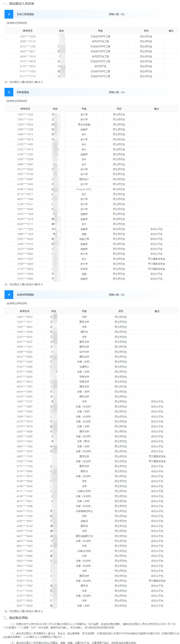Click the 商业与金融 major cell
Image resolution: width=180 pixels, height=644 pixels.
click(84, 125)
